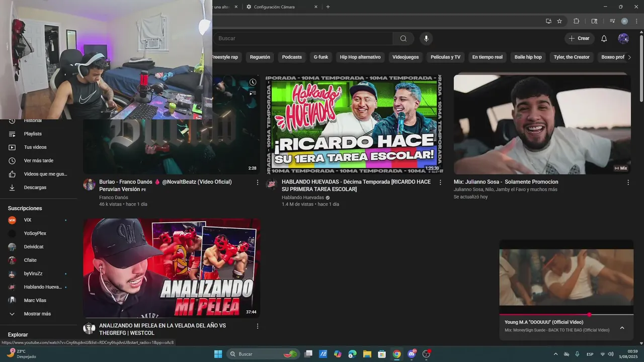Expand Mostrar más subscriptions
The width and height of the screenshot is (644, 362).
[x=38, y=314]
